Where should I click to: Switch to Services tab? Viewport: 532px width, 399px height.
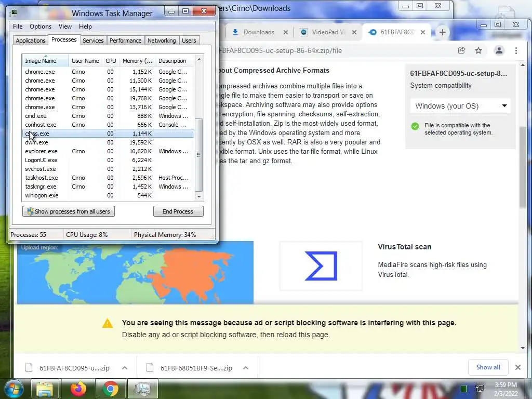93,41
